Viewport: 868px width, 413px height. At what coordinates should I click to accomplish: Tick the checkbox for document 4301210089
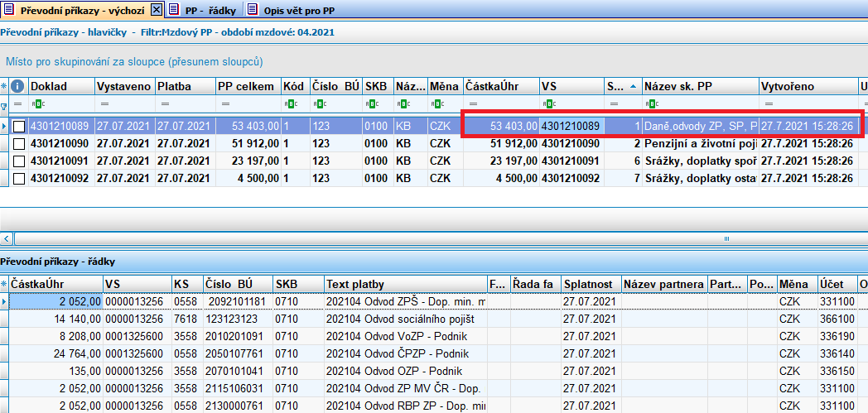(x=19, y=127)
